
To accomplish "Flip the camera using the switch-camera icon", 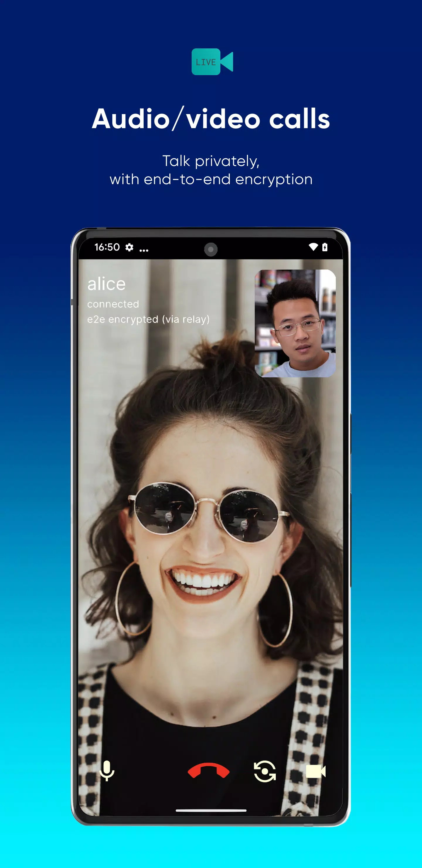I will pyautogui.click(x=265, y=771).
